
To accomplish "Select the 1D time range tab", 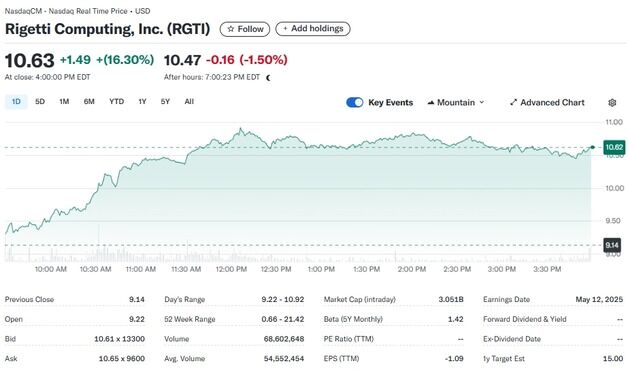I will (x=16, y=102).
